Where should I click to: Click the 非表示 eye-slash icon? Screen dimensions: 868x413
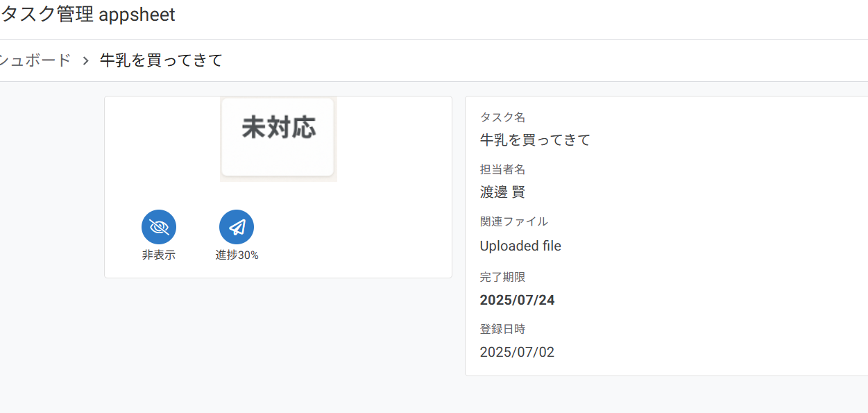click(159, 227)
